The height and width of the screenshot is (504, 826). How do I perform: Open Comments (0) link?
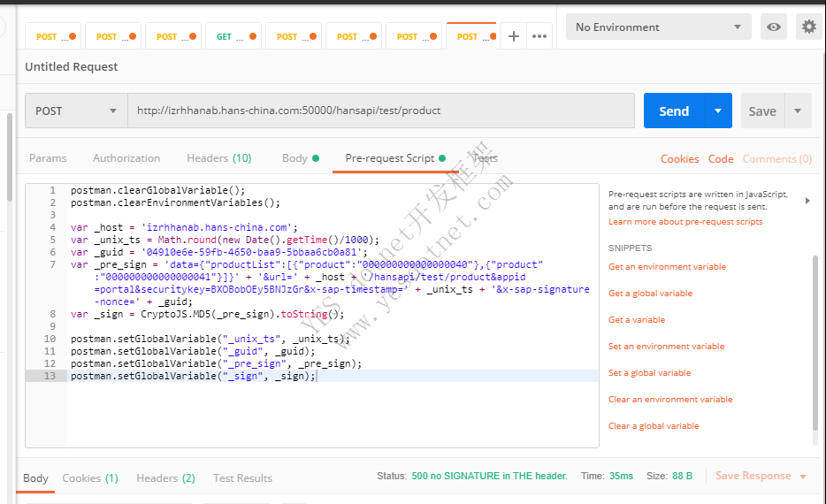click(x=777, y=159)
